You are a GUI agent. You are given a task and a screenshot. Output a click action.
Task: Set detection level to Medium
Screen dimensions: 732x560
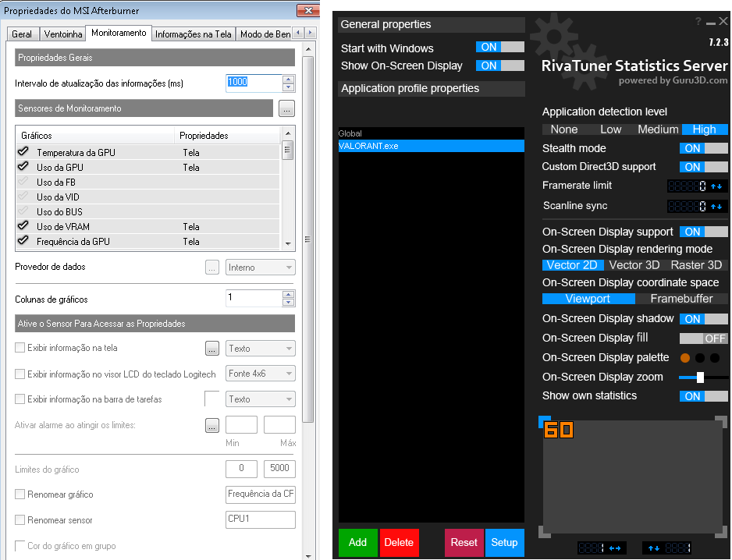point(658,129)
